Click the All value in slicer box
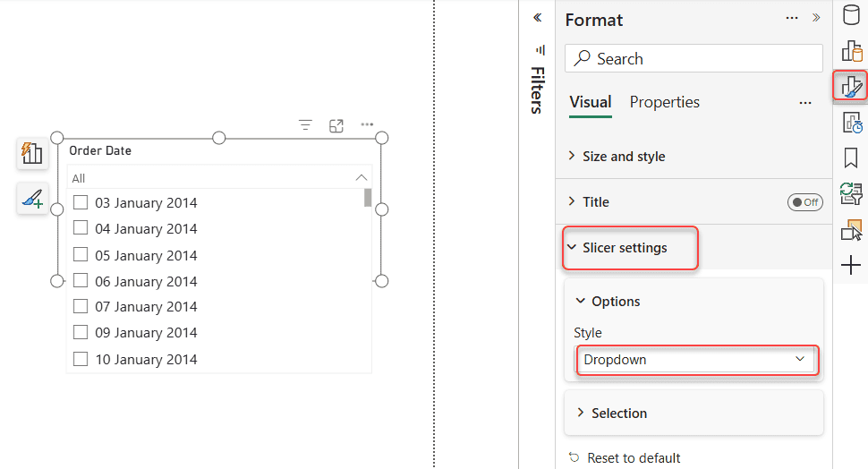This screenshot has height=469, width=868. pos(78,178)
